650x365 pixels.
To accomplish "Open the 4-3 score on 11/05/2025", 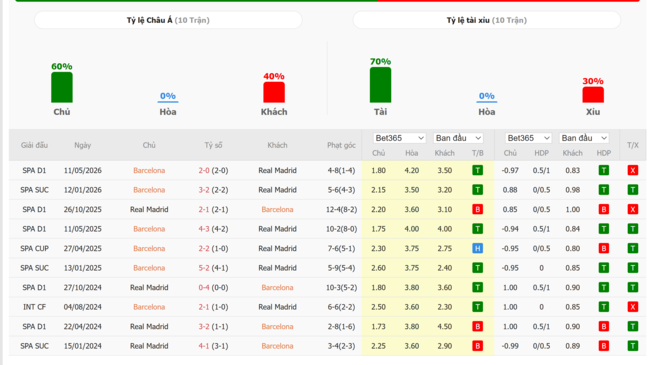I will pyautogui.click(x=204, y=229).
